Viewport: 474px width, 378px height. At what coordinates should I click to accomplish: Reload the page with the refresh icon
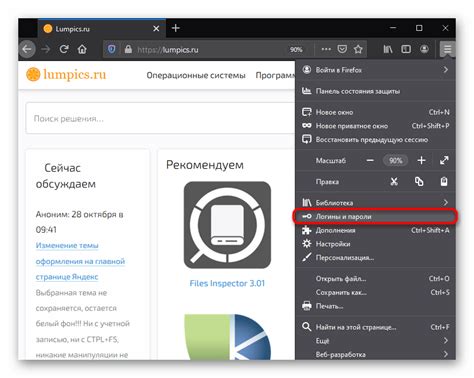[64, 49]
